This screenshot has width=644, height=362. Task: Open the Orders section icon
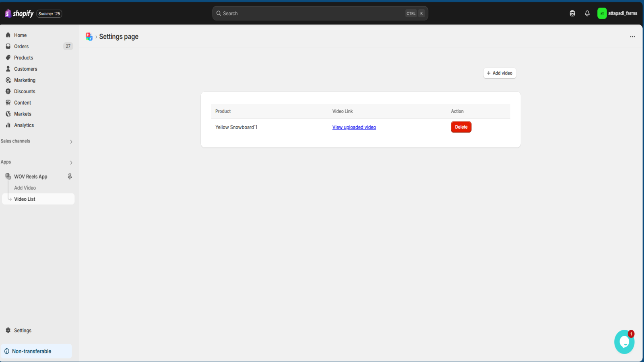[x=8, y=46]
